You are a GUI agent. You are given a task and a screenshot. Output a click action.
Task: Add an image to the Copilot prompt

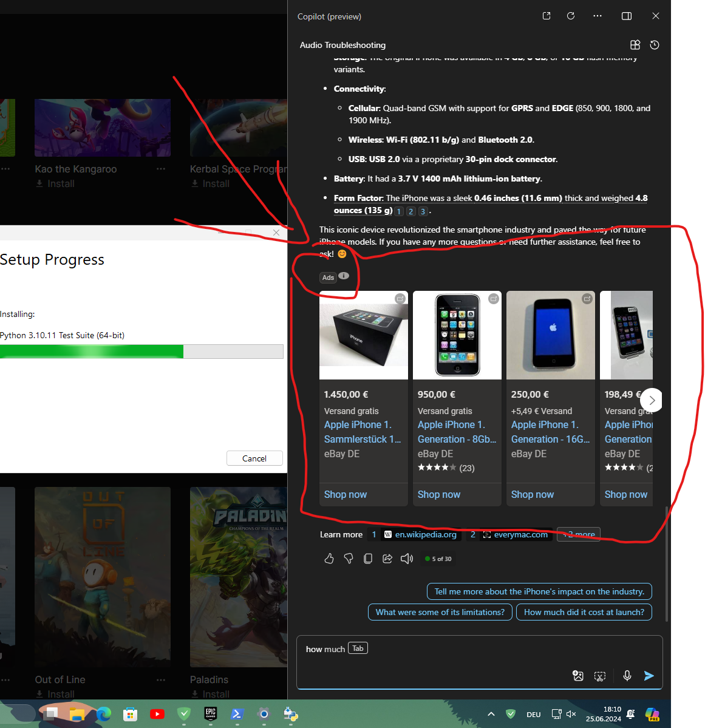click(577, 675)
